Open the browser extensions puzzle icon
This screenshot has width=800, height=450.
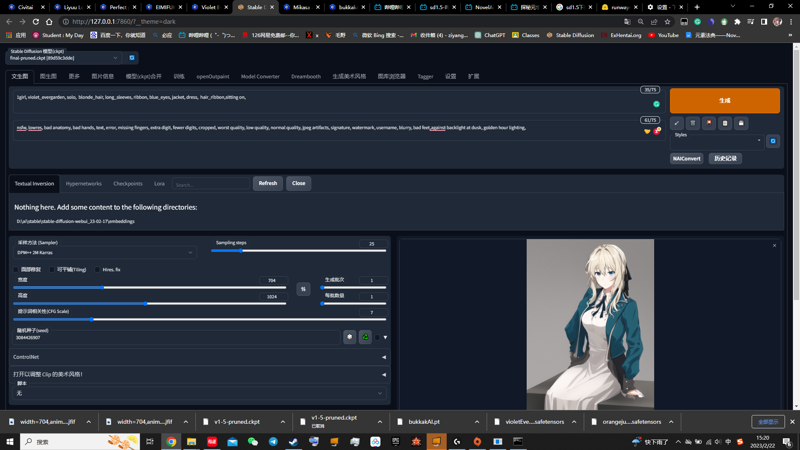pyautogui.click(x=737, y=21)
